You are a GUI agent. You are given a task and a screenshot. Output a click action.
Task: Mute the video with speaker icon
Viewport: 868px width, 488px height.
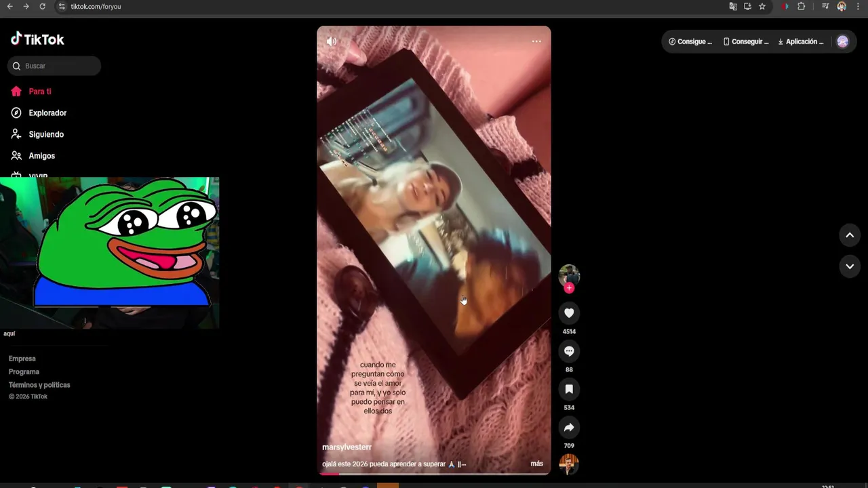pos(332,41)
